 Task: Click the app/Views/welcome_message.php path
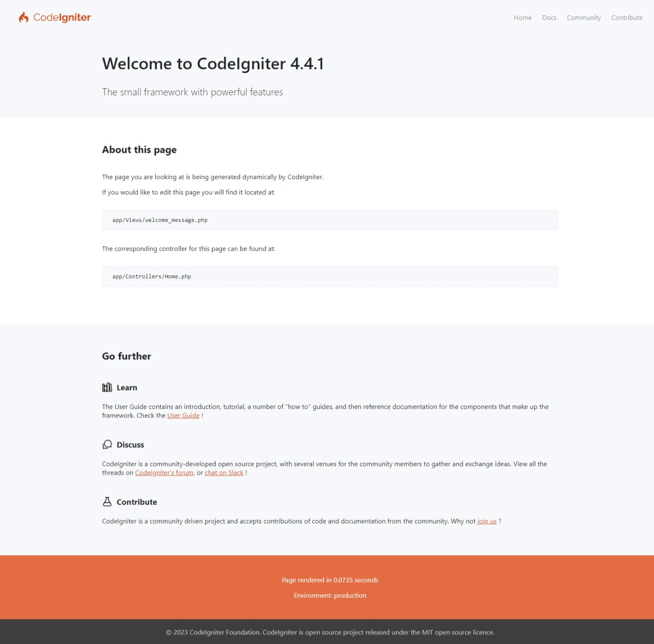[160, 220]
